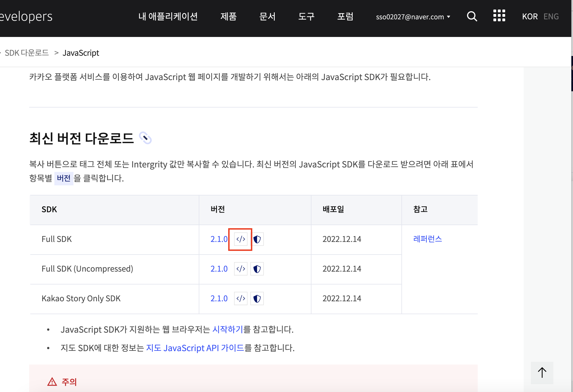Copy integrity value for Full SDK

pyautogui.click(x=257, y=239)
